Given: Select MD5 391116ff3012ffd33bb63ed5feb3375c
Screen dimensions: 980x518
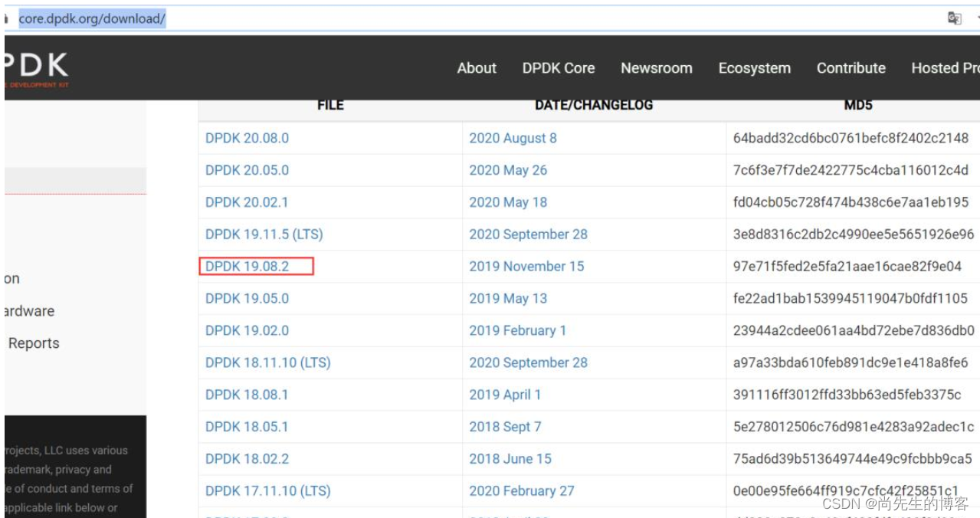Looking at the screenshot, I should pos(847,395).
